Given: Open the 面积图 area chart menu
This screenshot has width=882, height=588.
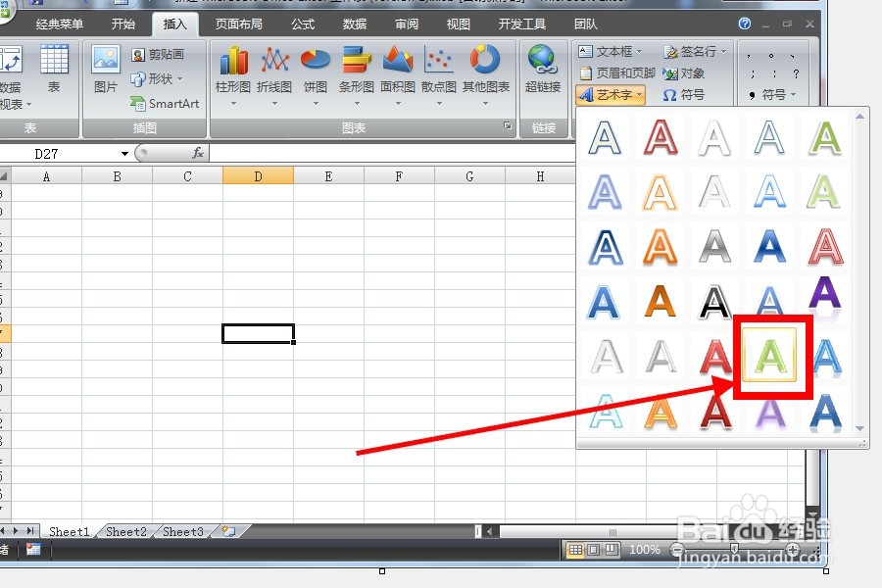Looking at the screenshot, I should [398, 76].
